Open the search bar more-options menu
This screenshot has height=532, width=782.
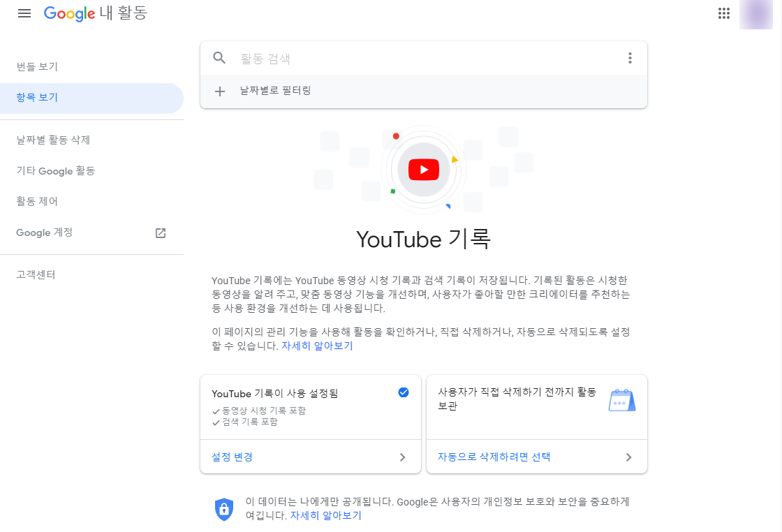point(630,58)
